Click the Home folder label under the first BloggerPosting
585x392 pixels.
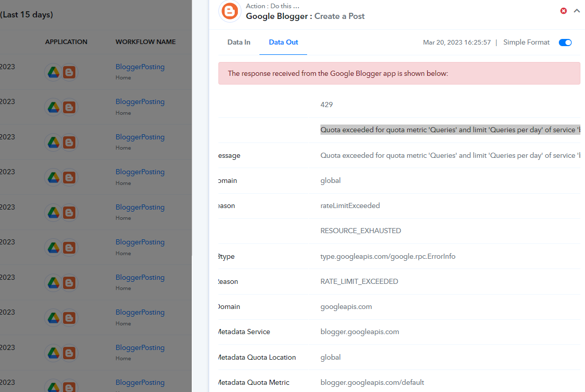pos(123,77)
